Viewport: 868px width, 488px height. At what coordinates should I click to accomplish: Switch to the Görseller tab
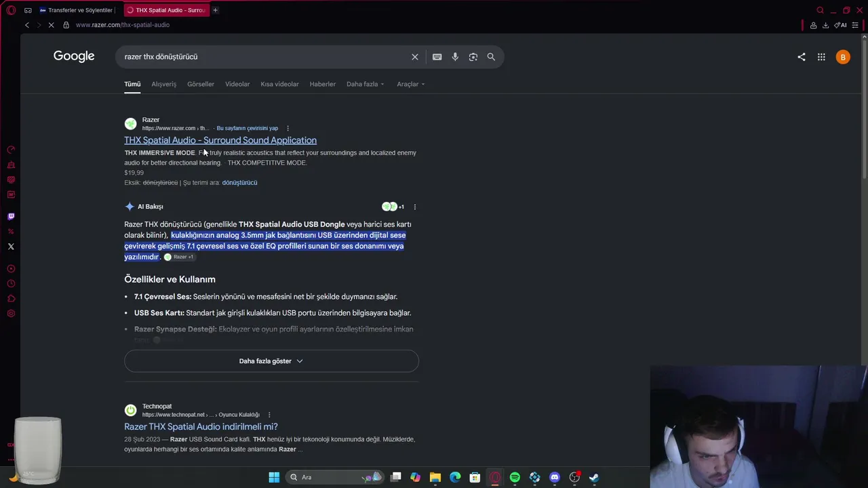pos(201,84)
